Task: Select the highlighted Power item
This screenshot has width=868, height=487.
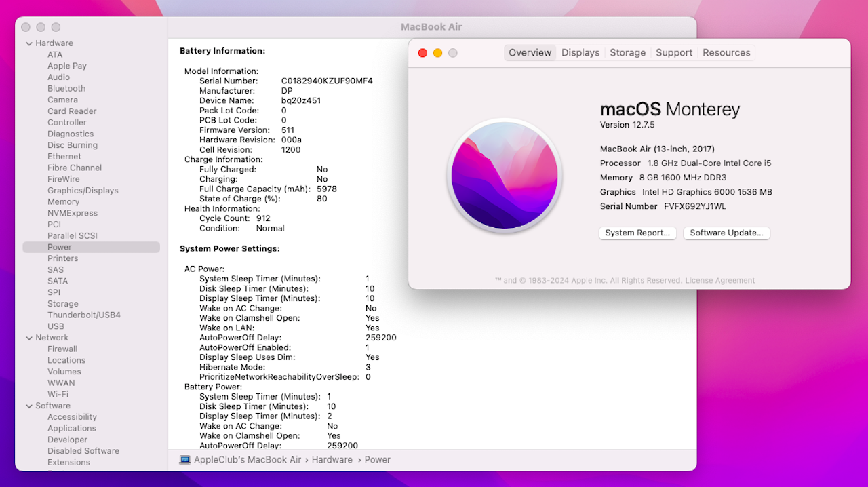Action: click(92, 247)
